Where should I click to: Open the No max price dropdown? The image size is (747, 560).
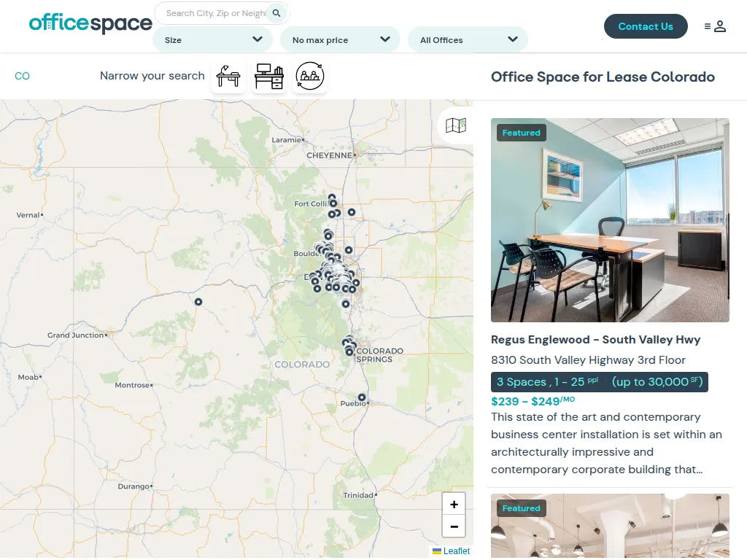pos(340,39)
